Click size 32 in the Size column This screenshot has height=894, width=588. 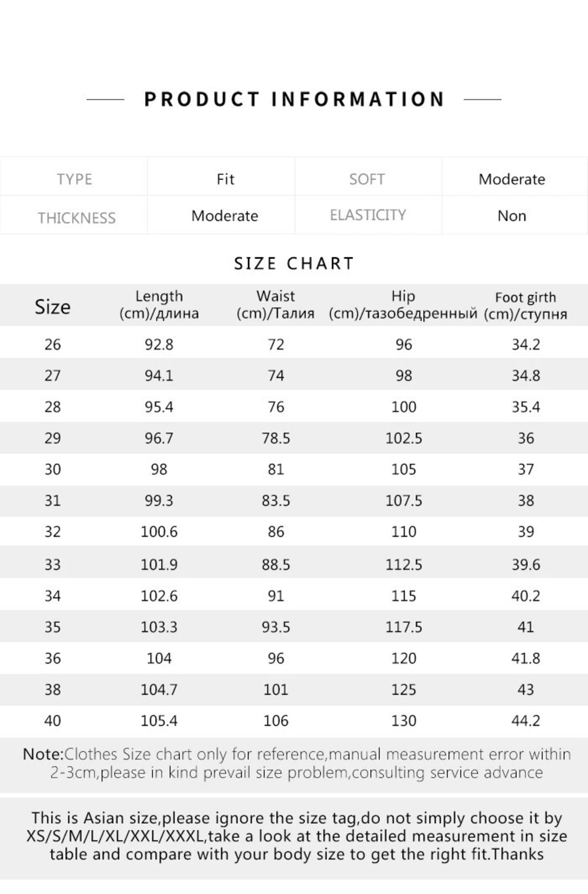(52, 532)
